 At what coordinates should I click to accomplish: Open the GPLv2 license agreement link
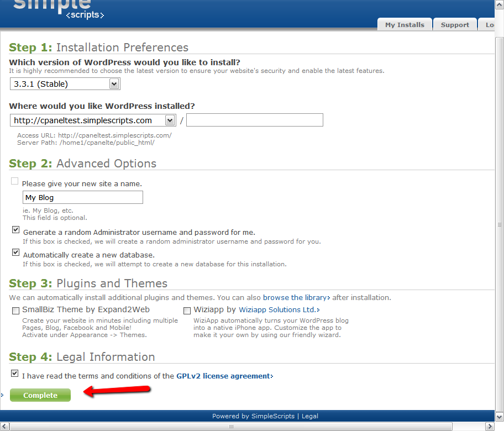click(225, 376)
